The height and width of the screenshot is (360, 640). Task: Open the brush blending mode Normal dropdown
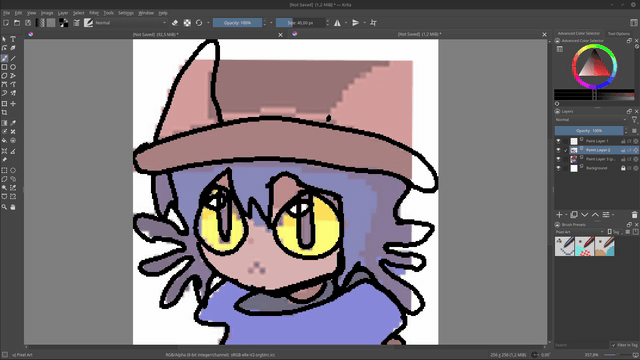point(130,23)
